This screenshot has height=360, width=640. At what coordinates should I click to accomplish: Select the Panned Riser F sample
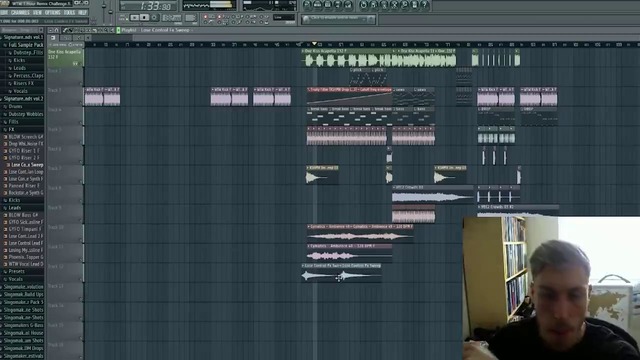pos(24,186)
